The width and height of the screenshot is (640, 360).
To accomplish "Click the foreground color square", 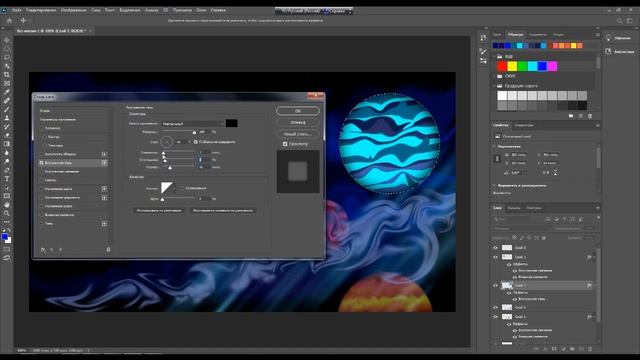I will pyautogui.click(x=4, y=236).
